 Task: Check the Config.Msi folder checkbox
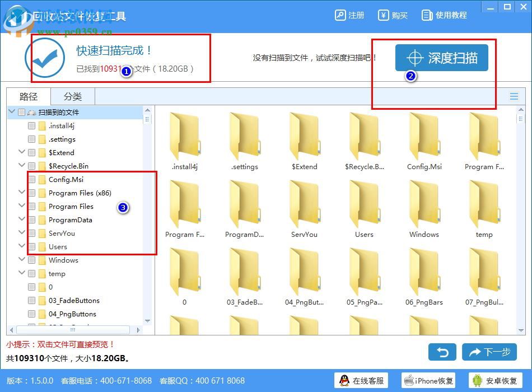tap(31, 179)
